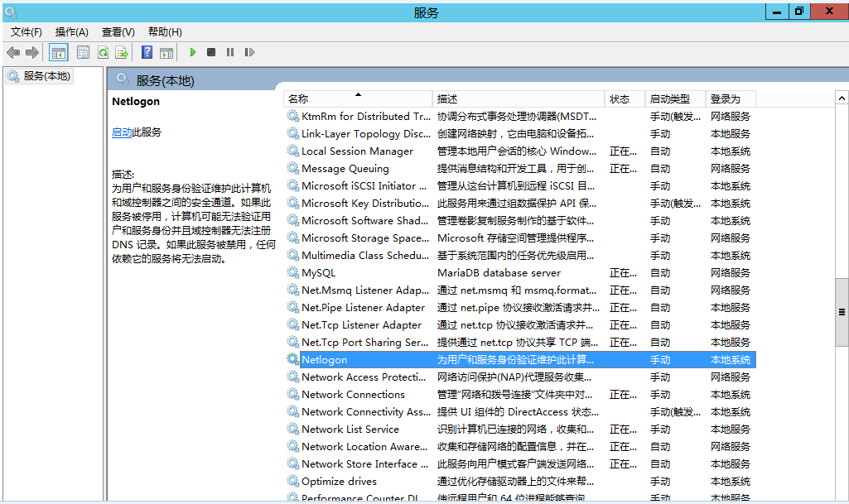849x504 pixels.
Task: Open the 操作(A) menu
Action: click(x=71, y=31)
